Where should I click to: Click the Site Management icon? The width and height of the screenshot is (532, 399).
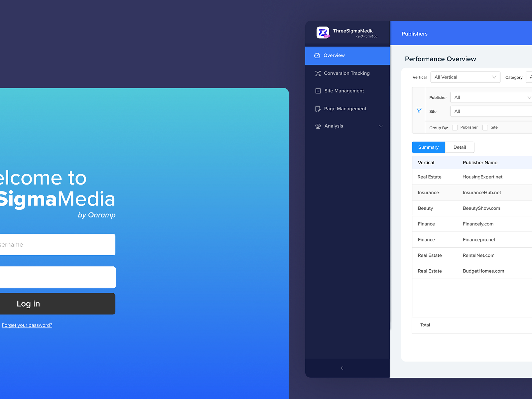point(318,91)
